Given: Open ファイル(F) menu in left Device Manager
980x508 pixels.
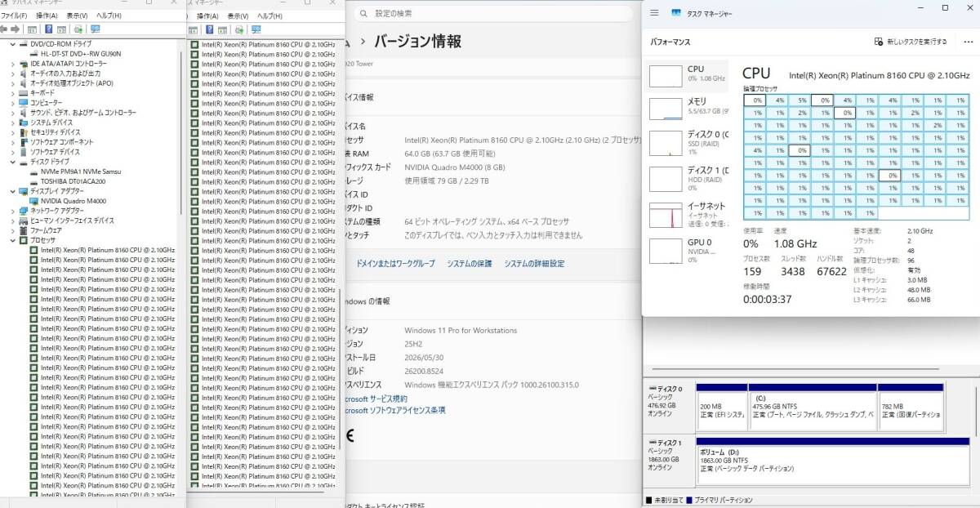Looking at the screenshot, I should point(14,16).
